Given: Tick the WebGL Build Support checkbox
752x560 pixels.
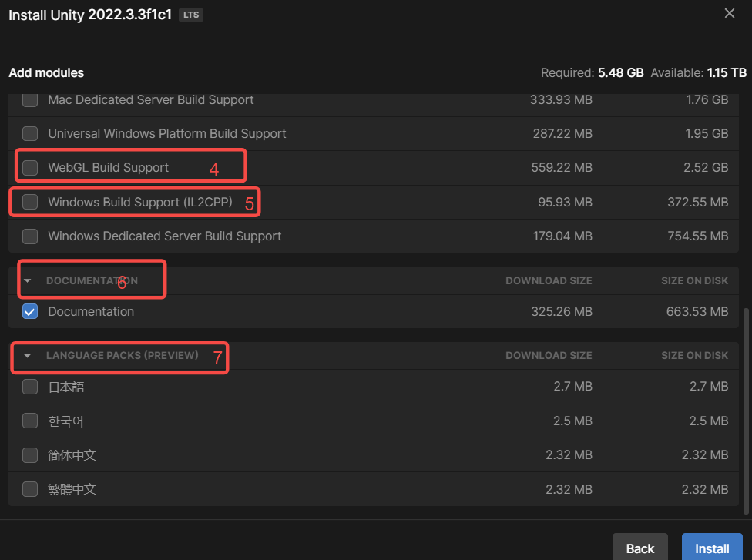Looking at the screenshot, I should pyautogui.click(x=30, y=167).
